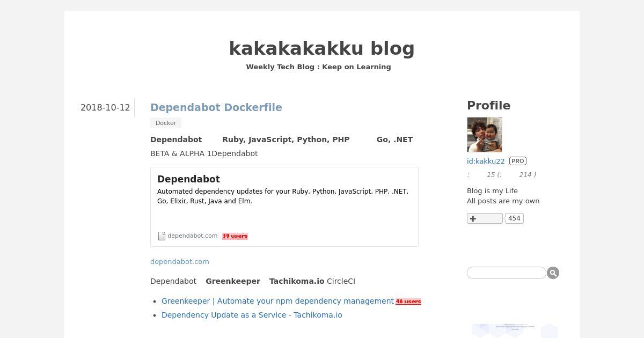This screenshot has width=644, height=338.
Task: Open the Tachikoma.io Dependency Update link
Action: (x=252, y=315)
